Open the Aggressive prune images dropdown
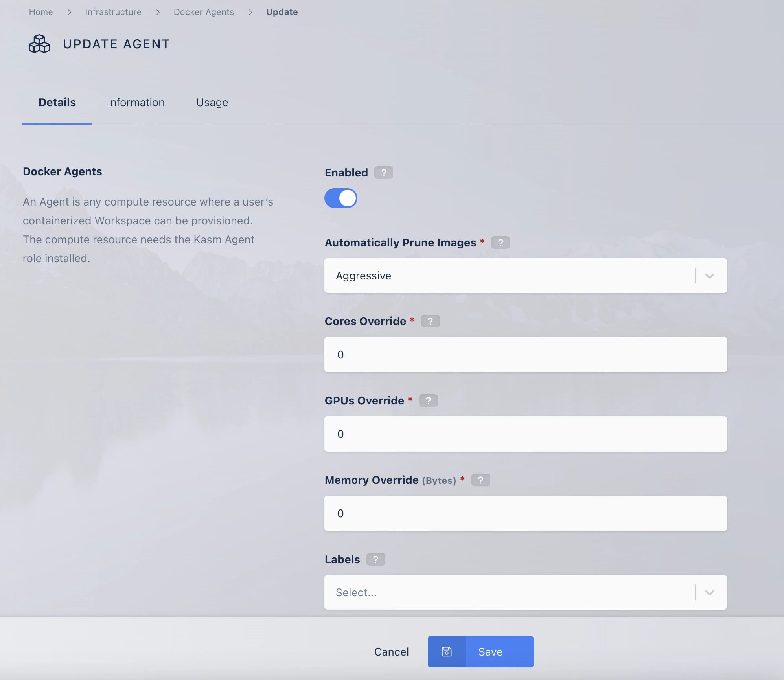The width and height of the screenshot is (784, 680). click(525, 276)
